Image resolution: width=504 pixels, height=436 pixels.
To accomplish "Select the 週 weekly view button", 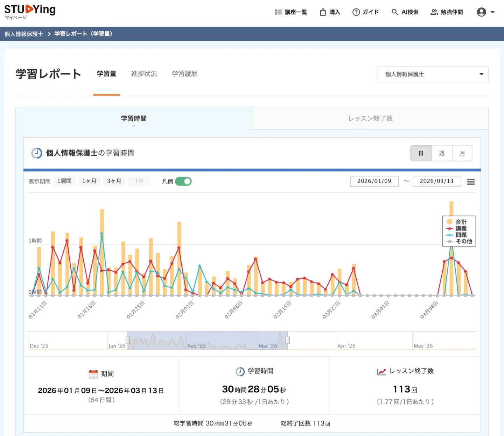I will (442, 153).
